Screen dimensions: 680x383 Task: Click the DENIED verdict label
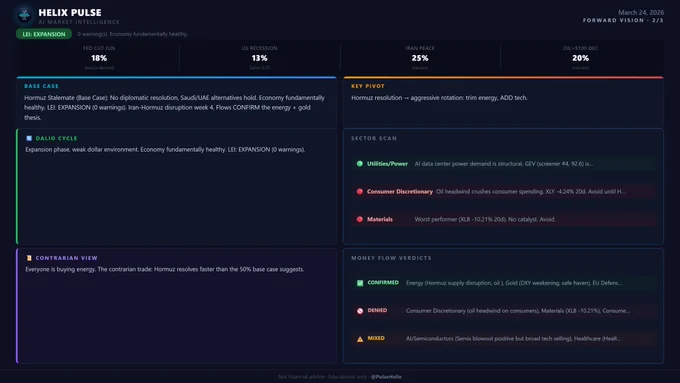[377, 311]
